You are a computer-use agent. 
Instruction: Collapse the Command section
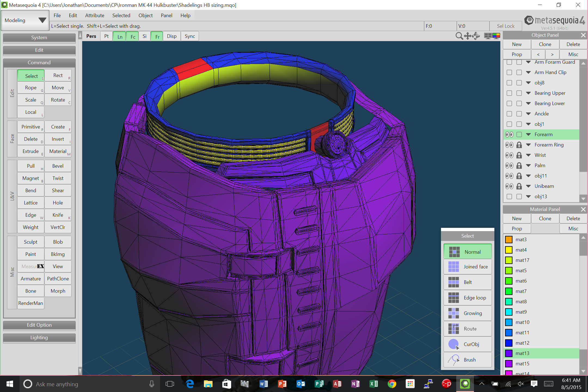click(39, 63)
